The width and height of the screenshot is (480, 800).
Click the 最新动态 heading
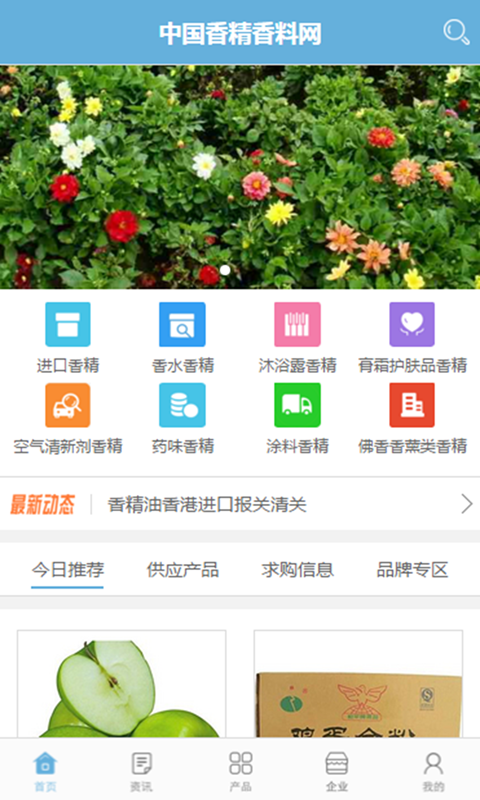coord(42,505)
